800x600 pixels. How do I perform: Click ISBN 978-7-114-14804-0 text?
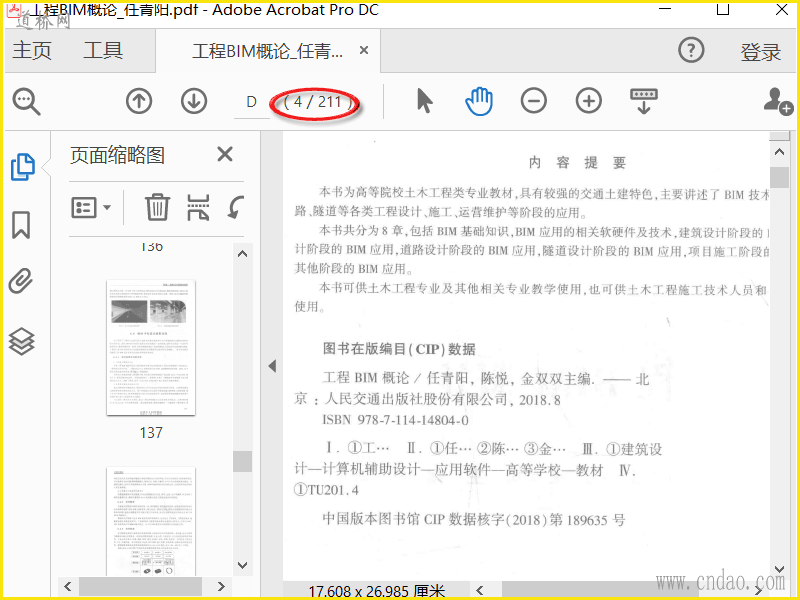click(x=395, y=420)
